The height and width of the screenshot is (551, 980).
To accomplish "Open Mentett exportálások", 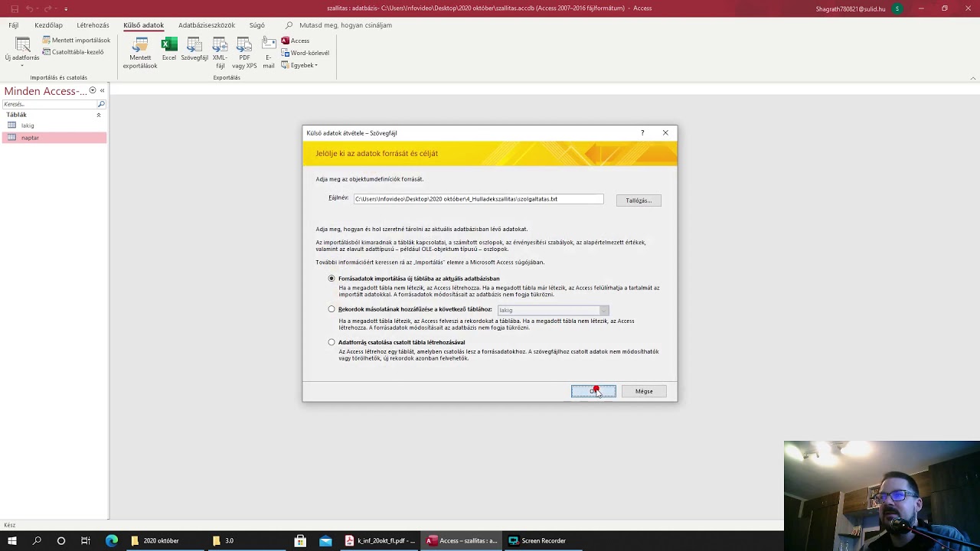I will (x=140, y=52).
